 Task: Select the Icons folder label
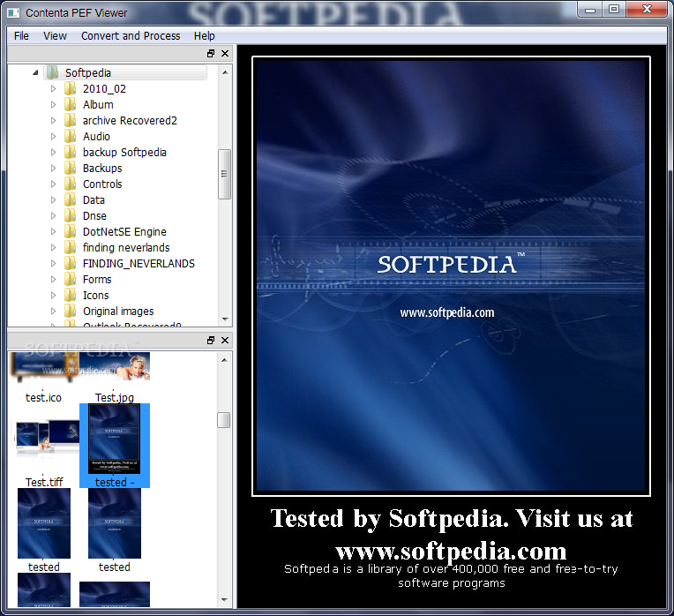point(96,296)
